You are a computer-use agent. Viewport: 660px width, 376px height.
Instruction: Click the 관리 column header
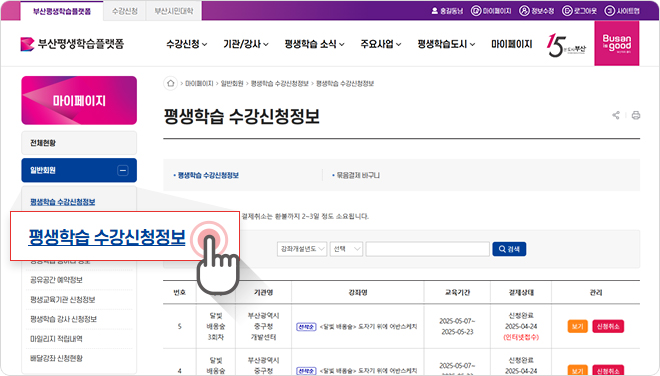(596, 292)
